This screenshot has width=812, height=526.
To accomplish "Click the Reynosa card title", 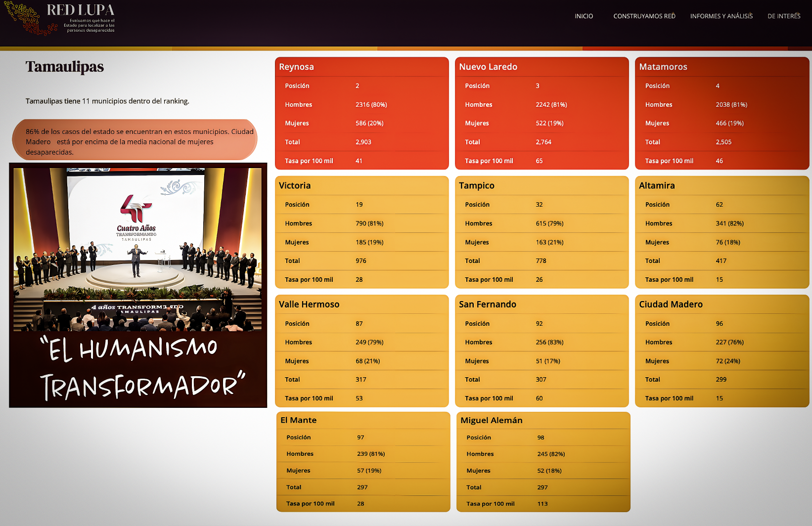I will click(x=296, y=67).
